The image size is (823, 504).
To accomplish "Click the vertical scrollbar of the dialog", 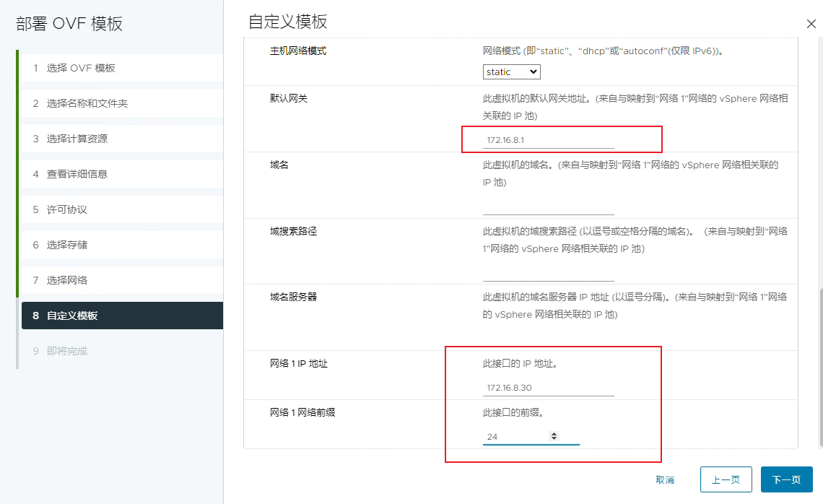I will pyautogui.click(x=820, y=368).
